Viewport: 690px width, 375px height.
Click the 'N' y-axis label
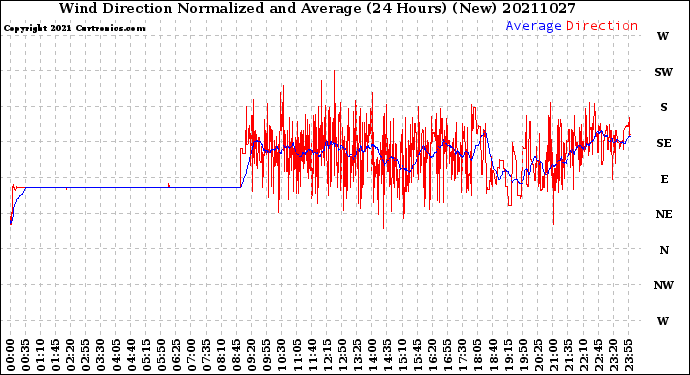(x=664, y=250)
